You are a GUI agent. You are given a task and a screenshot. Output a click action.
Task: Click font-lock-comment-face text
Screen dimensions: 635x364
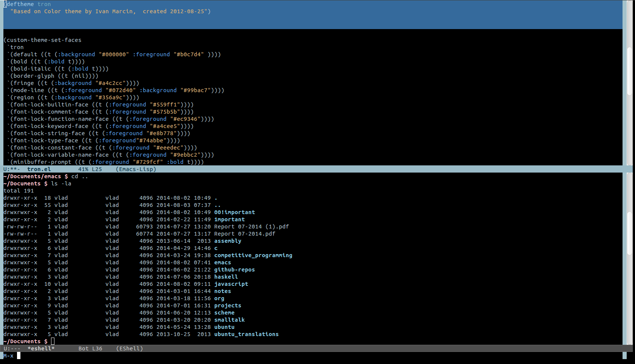51,112
